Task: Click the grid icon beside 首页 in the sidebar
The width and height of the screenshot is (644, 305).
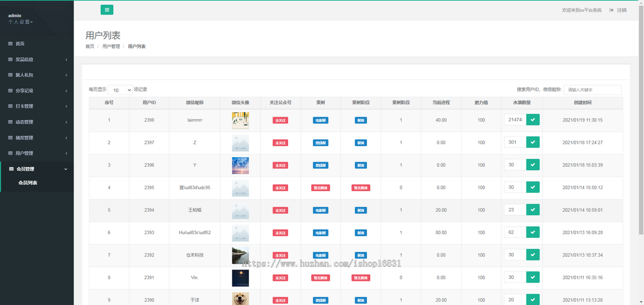Action: (x=10, y=43)
